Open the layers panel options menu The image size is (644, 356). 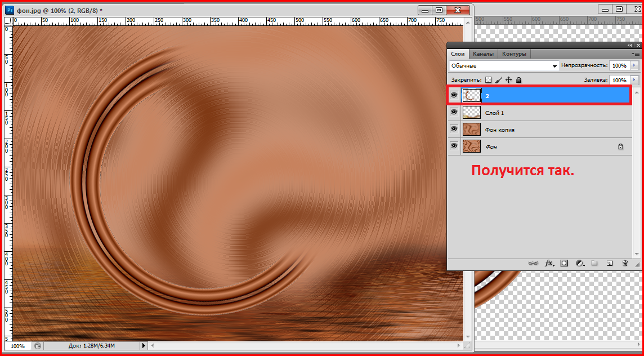point(636,54)
